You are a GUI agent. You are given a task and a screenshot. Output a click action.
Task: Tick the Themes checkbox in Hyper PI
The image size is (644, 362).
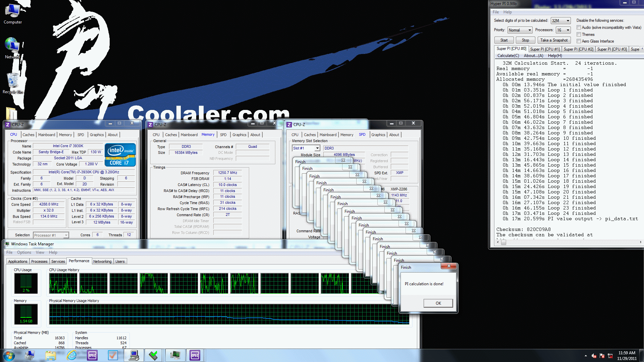click(x=579, y=35)
